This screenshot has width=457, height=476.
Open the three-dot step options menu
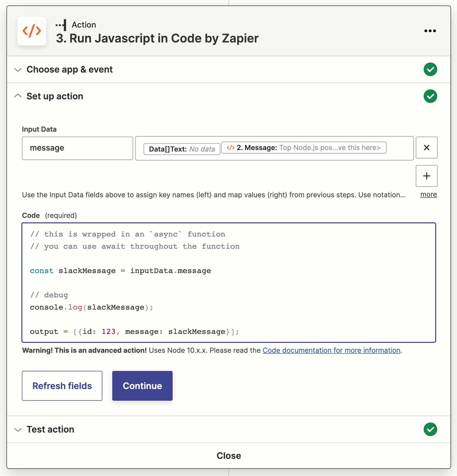point(430,31)
